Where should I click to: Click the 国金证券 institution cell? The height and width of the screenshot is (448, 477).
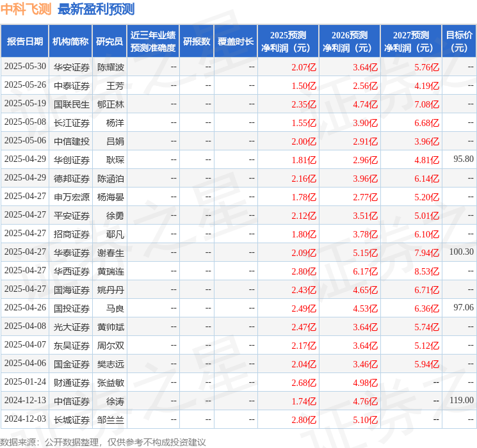(x=72, y=364)
